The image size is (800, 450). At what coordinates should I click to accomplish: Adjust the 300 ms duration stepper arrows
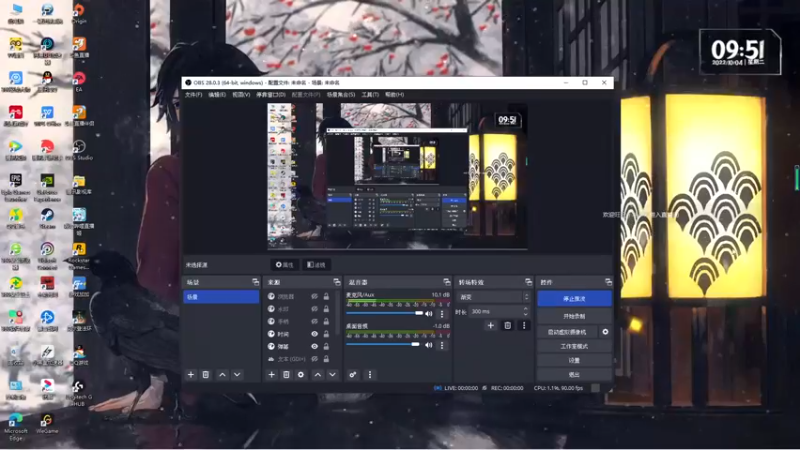pyautogui.click(x=526, y=311)
